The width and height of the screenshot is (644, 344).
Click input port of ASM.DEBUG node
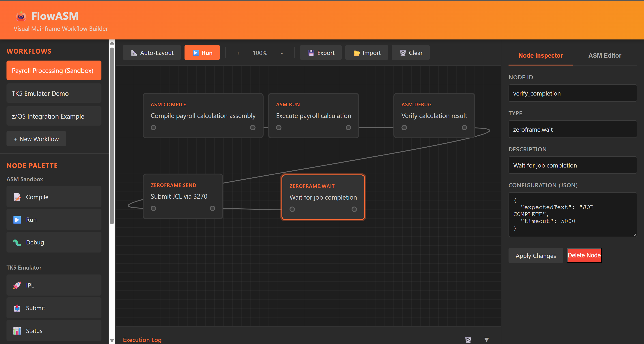tap(404, 128)
